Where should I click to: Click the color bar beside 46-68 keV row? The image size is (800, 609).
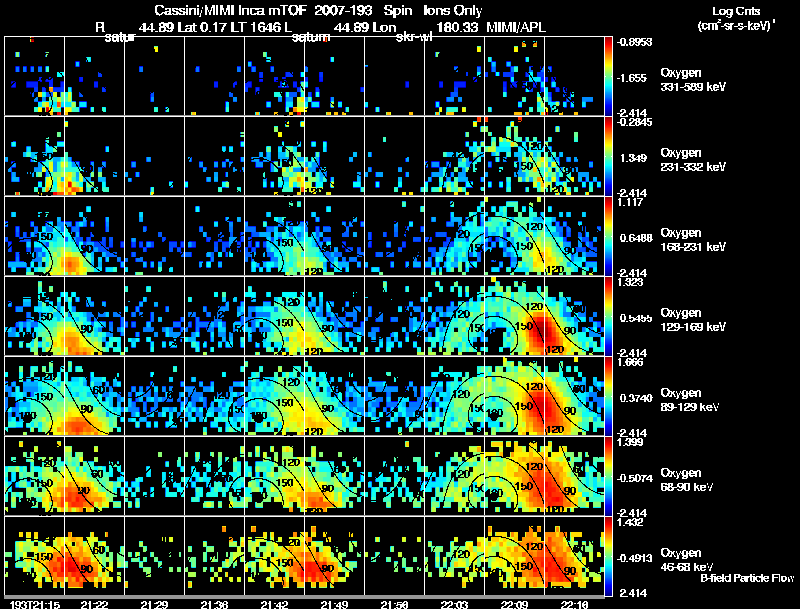(x=608, y=556)
